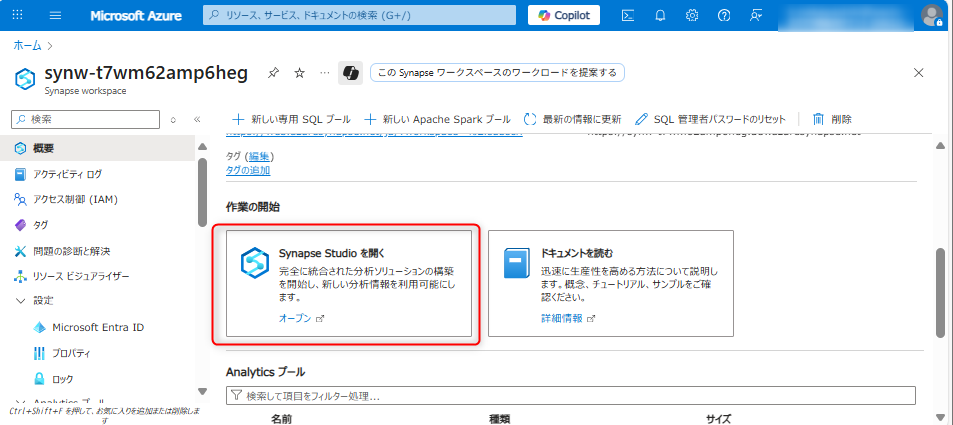Click the Synapse Studio を開く card icon
953x425 pixels.
tap(255, 263)
